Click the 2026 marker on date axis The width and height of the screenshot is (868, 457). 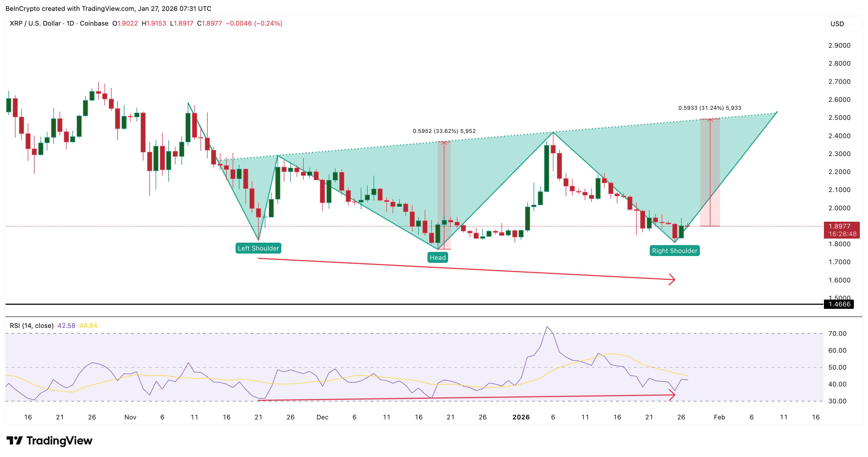pyautogui.click(x=521, y=417)
